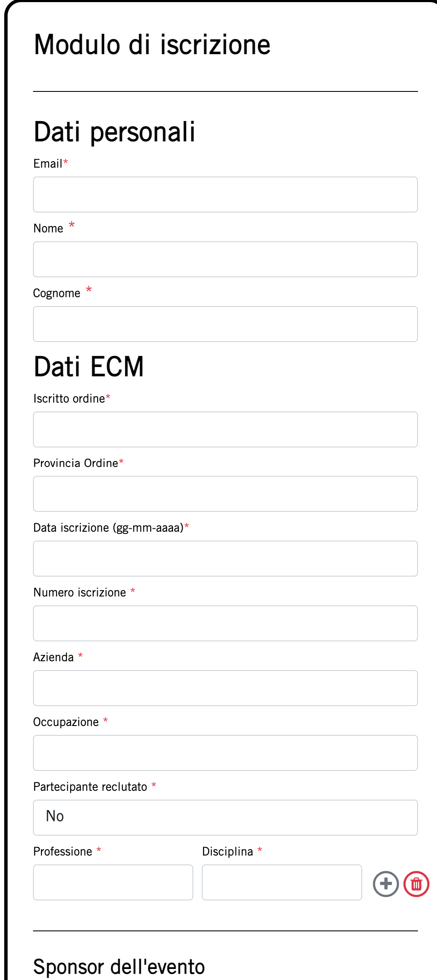
Task: Select the Cognome input field
Action: tap(225, 324)
